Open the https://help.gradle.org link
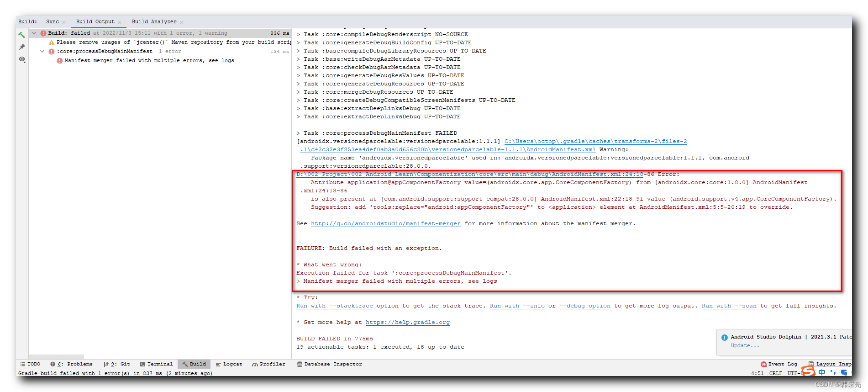The width and height of the screenshot is (868, 392). point(407,322)
